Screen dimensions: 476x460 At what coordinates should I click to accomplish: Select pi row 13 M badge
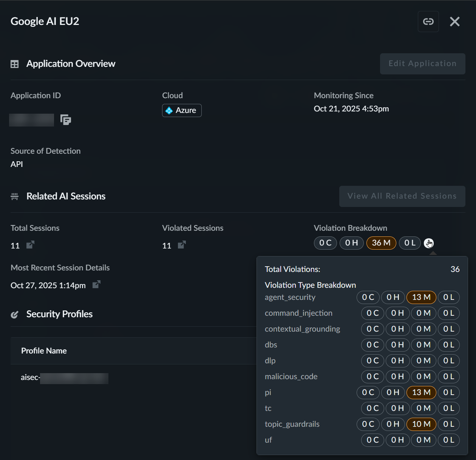tap(421, 392)
